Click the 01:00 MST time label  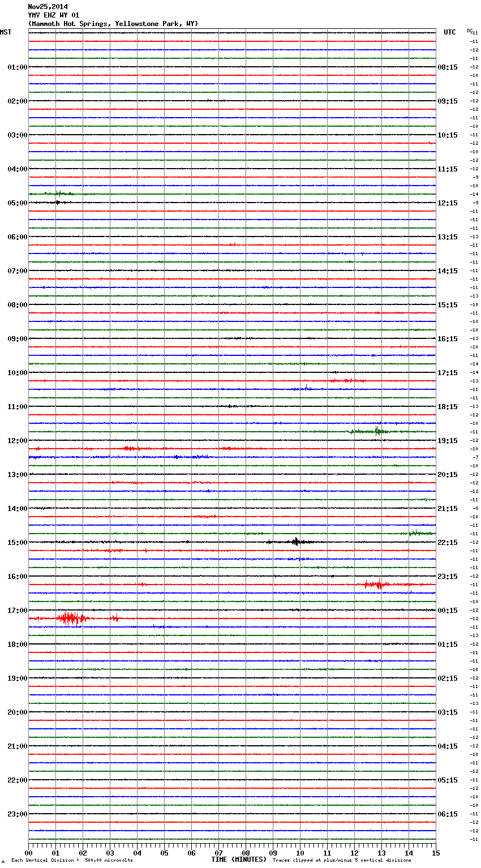tap(17, 67)
